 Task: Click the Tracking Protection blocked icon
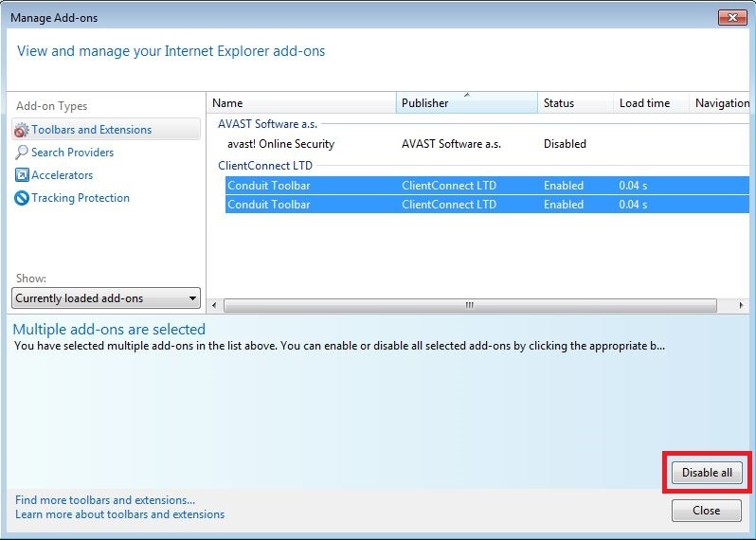pyautogui.click(x=21, y=198)
